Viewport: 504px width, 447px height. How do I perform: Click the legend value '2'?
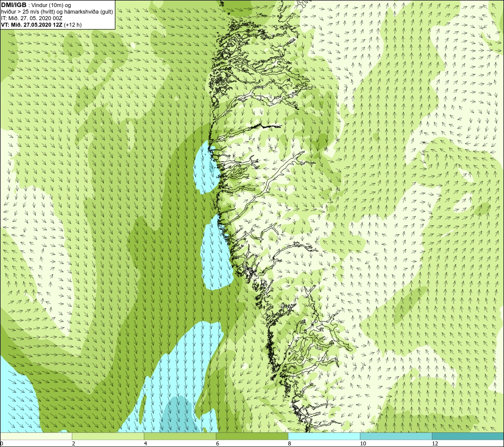pyautogui.click(x=73, y=443)
